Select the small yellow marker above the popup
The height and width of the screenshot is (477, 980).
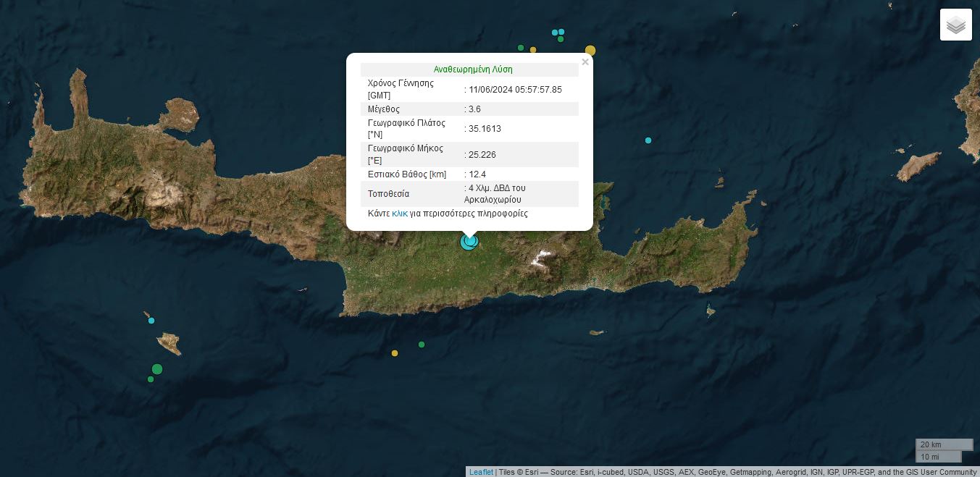coord(533,50)
